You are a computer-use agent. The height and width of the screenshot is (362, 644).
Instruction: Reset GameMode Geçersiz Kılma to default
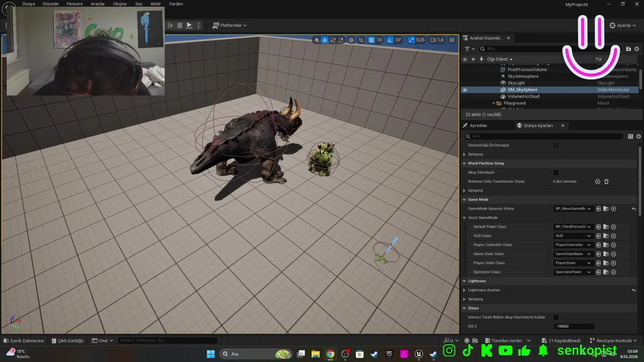(634, 209)
